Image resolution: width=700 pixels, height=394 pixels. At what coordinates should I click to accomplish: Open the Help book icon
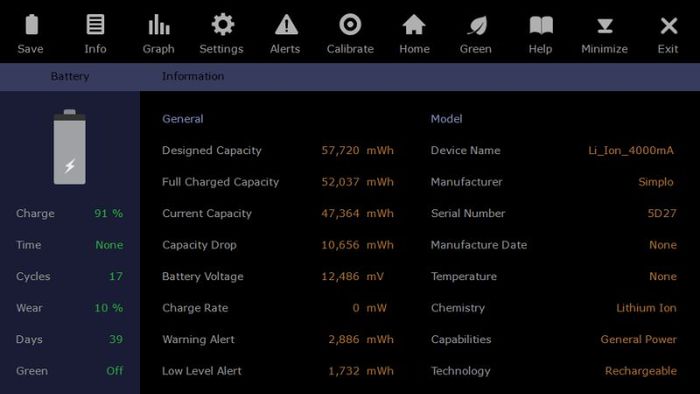(x=541, y=25)
